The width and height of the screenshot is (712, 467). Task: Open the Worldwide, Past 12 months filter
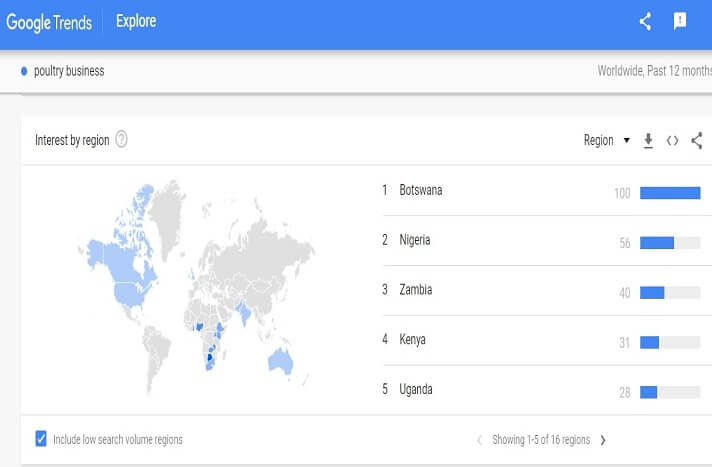(x=654, y=71)
